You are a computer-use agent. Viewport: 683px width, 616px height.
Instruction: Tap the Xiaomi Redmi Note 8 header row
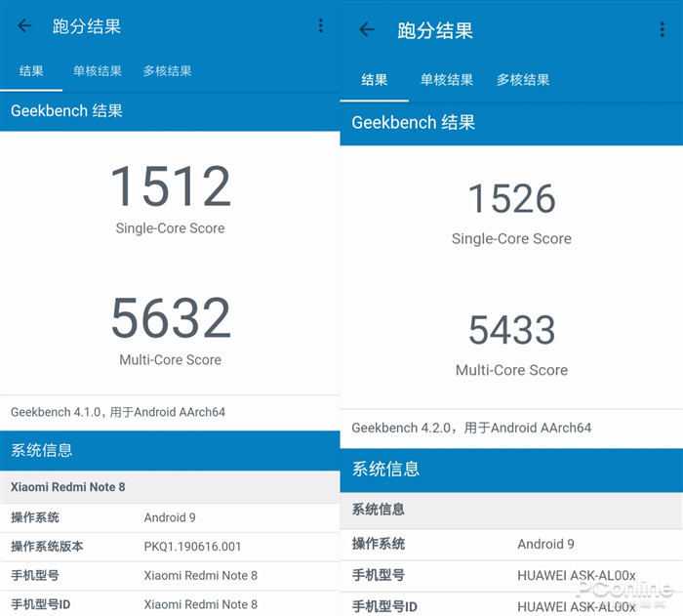click(x=170, y=487)
